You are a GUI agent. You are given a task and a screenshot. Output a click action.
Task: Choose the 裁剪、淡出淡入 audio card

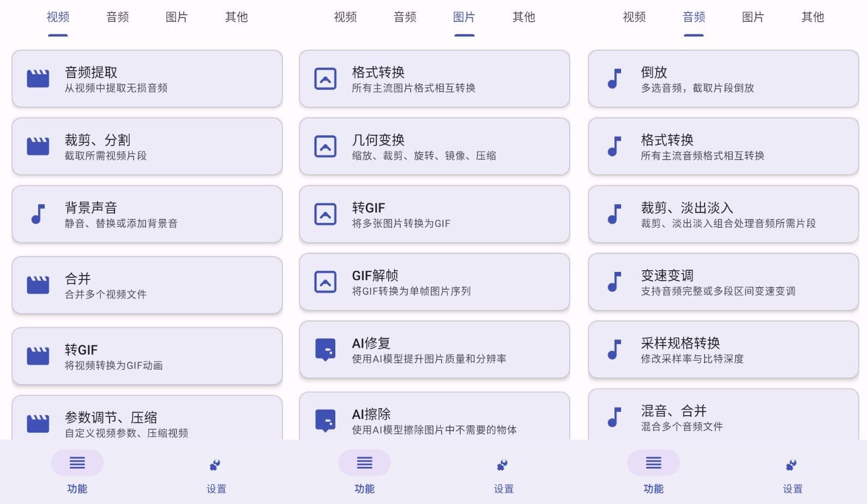pyautogui.click(x=723, y=214)
